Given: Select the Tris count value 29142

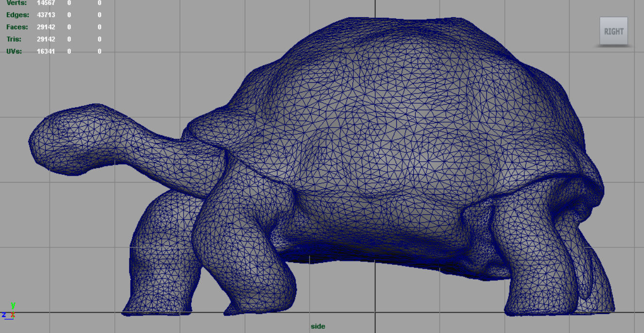Looking at the screenshot, I should tap(46, 39).
